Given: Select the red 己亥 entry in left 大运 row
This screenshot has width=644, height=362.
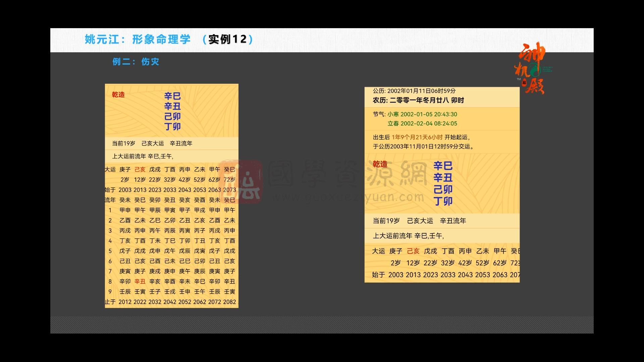Looking at the screenshot, I should click(x=141, y=170).
